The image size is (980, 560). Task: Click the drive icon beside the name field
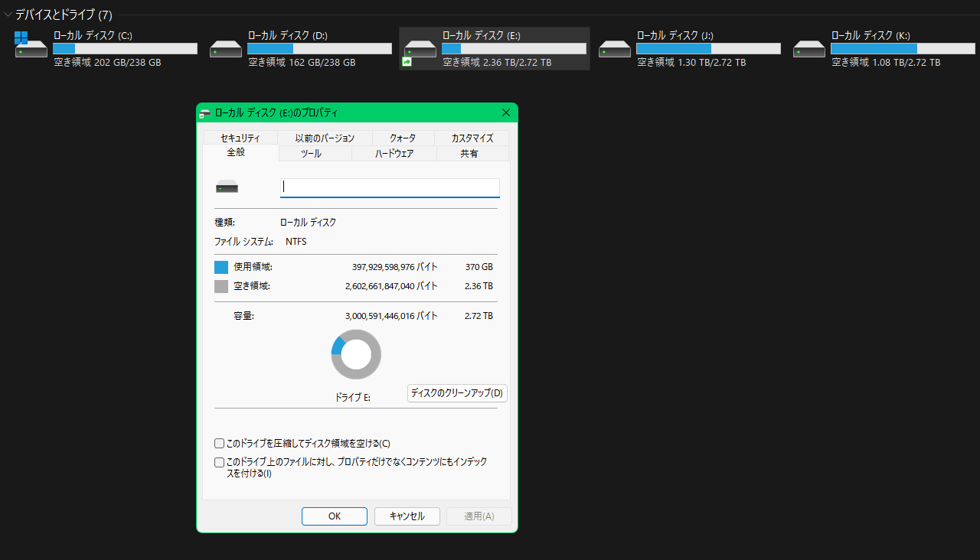point(227,187)
